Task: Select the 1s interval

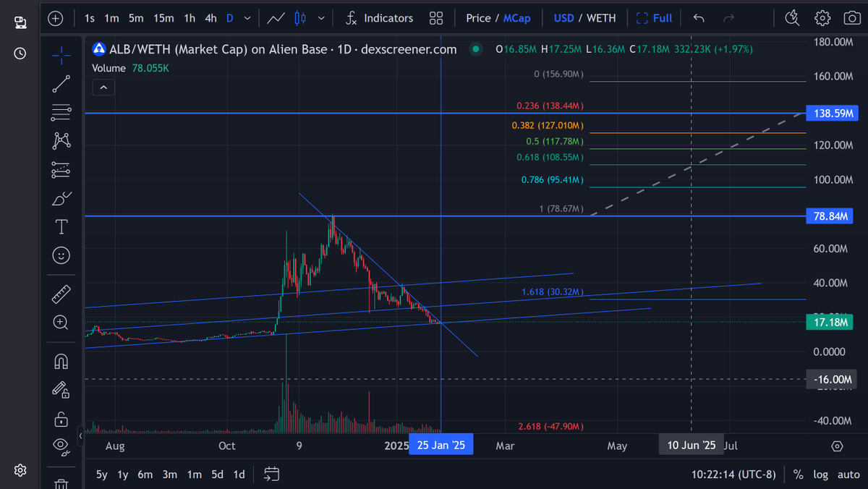Action: coord(90,18)
